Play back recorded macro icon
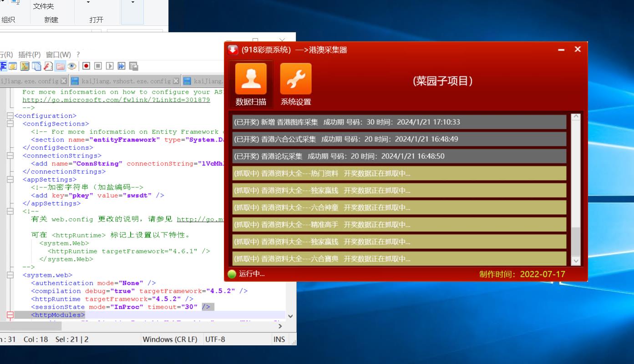 [x=110, y=66]
